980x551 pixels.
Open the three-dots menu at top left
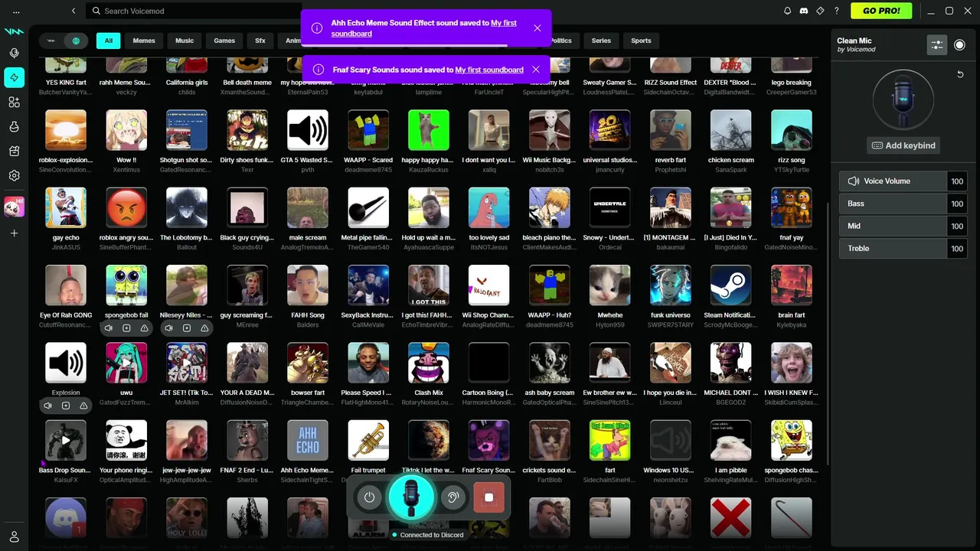tap(16, 11)
